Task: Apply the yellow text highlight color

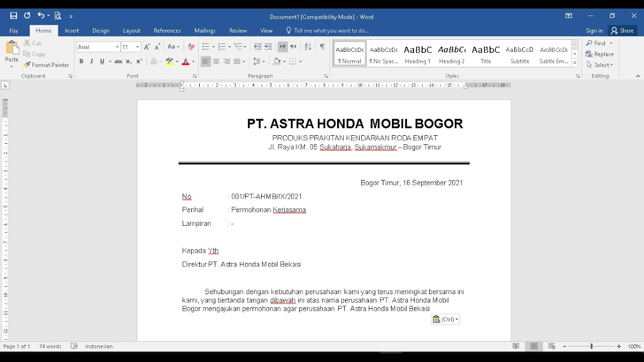Action: coord(170,61)
